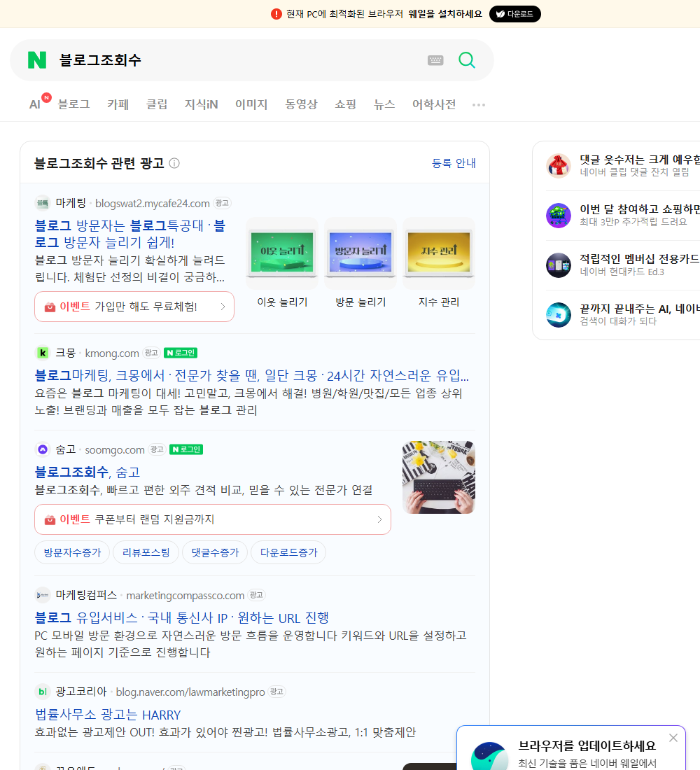
Task: Open the 쿠폰부터 랜덤 지원금까지 event arrow
Action: pos(379,519)
